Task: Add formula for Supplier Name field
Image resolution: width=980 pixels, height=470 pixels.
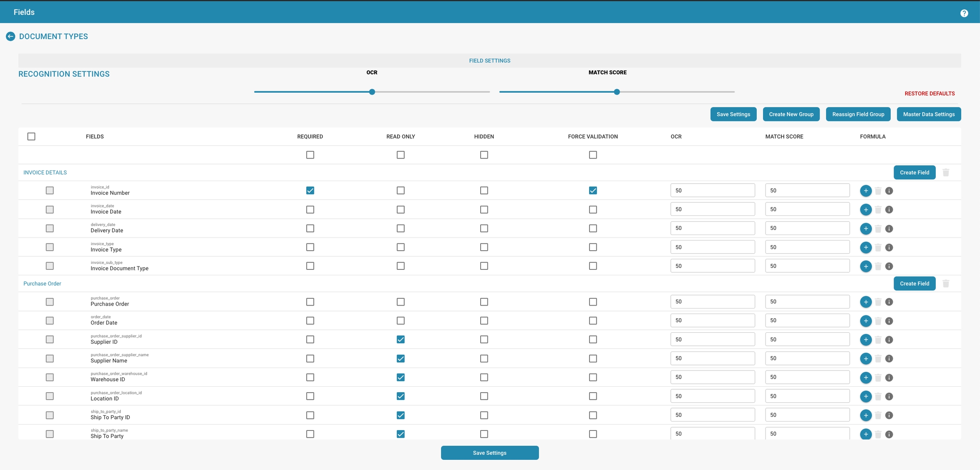Action: point(866,359)
